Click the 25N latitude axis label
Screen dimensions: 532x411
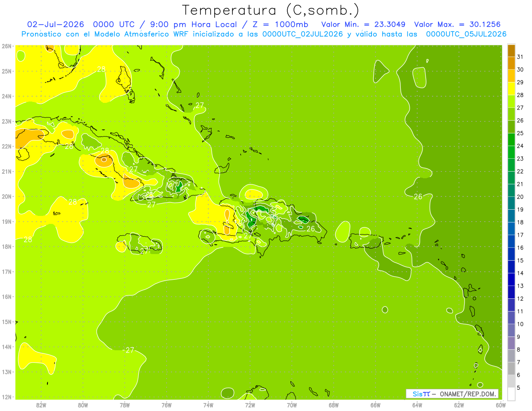[6, 71]
